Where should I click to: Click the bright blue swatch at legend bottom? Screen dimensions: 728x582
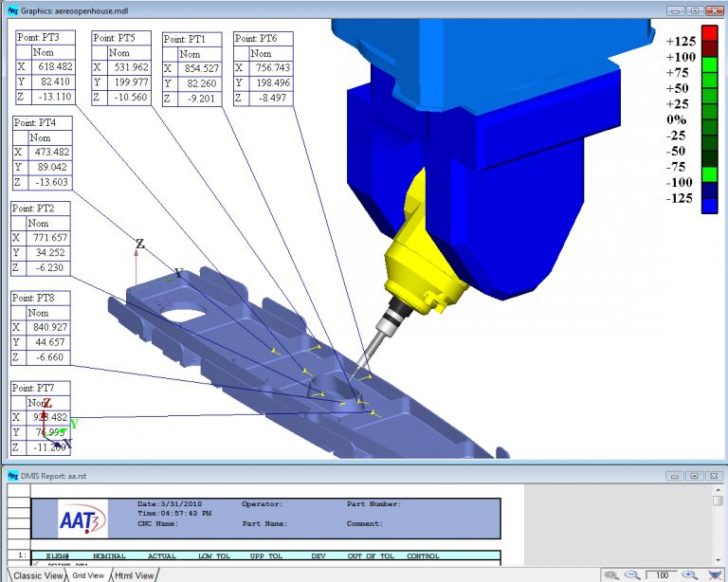point(709,206)
